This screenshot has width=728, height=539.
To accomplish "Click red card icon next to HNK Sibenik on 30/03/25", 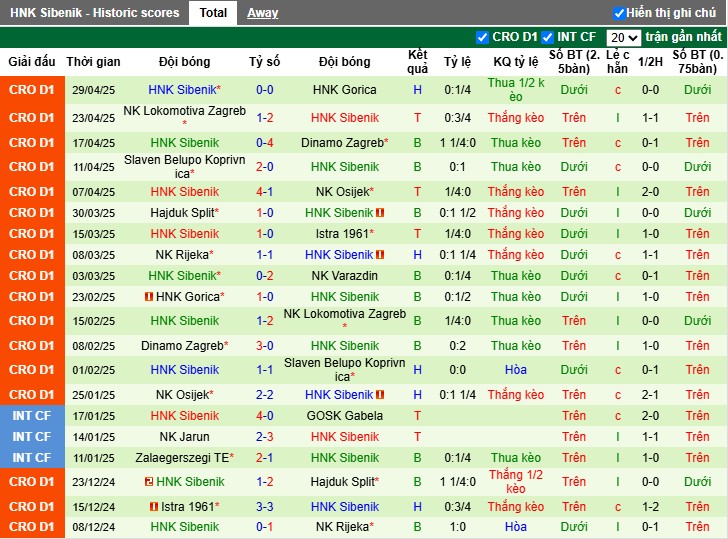I will pyautogui.click(x=380, y=213).
